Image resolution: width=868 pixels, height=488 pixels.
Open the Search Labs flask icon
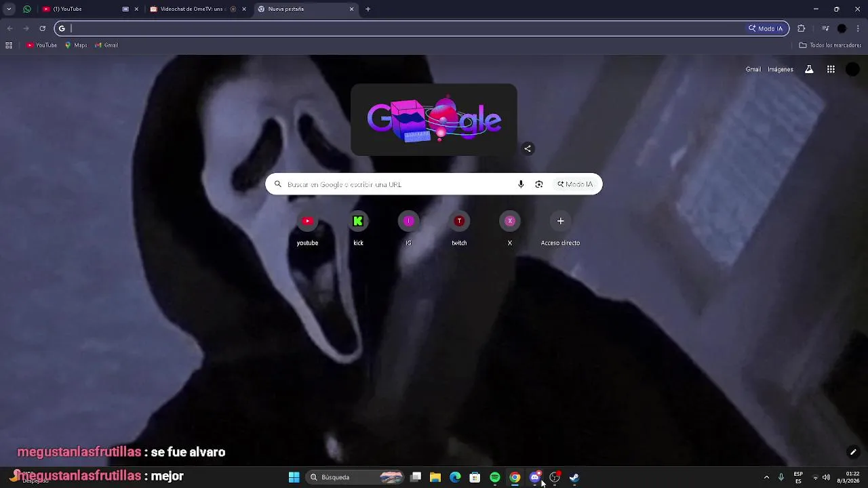(809, 69)
